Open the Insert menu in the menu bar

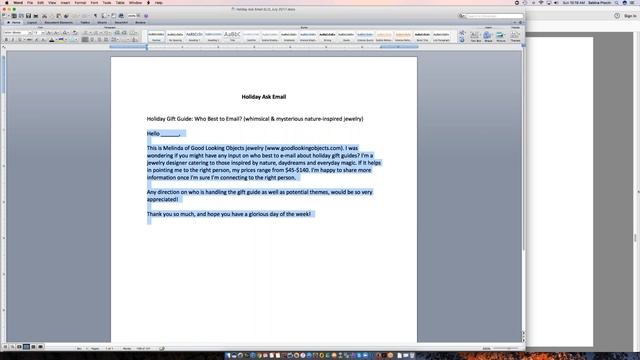[x=65, y=2]
